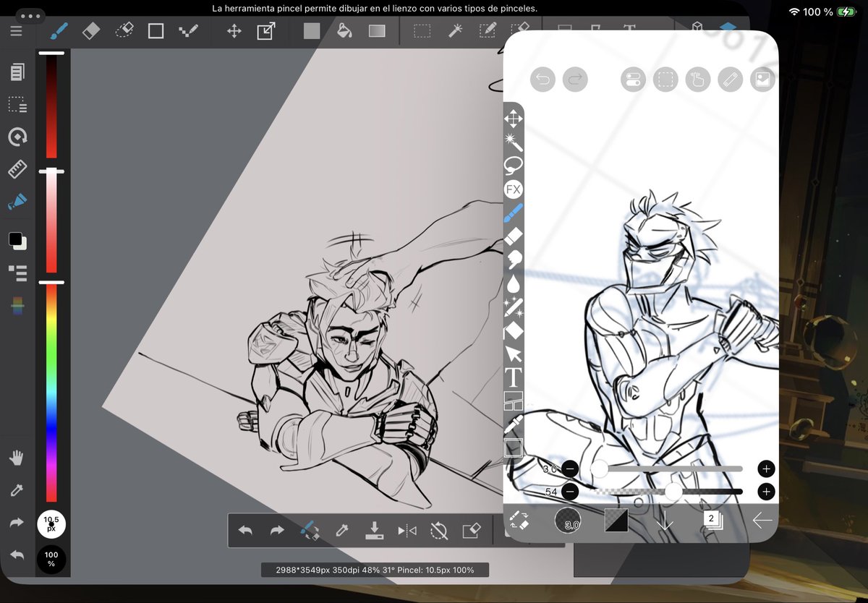Select the gray Fill rectangle tool in MediBang
Image resolution: width=868 pixels, height=603 pixels.
(312, 31)
